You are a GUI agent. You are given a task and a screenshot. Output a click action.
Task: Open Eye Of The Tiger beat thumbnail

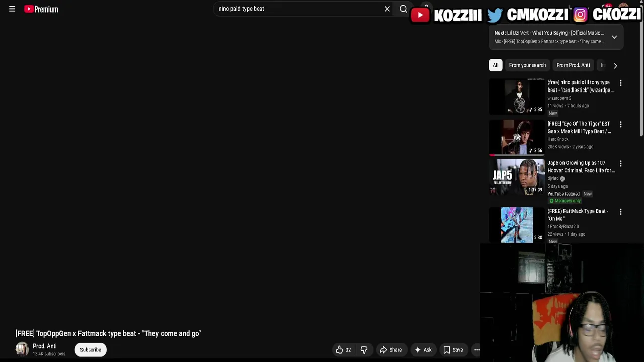point(517,137)
